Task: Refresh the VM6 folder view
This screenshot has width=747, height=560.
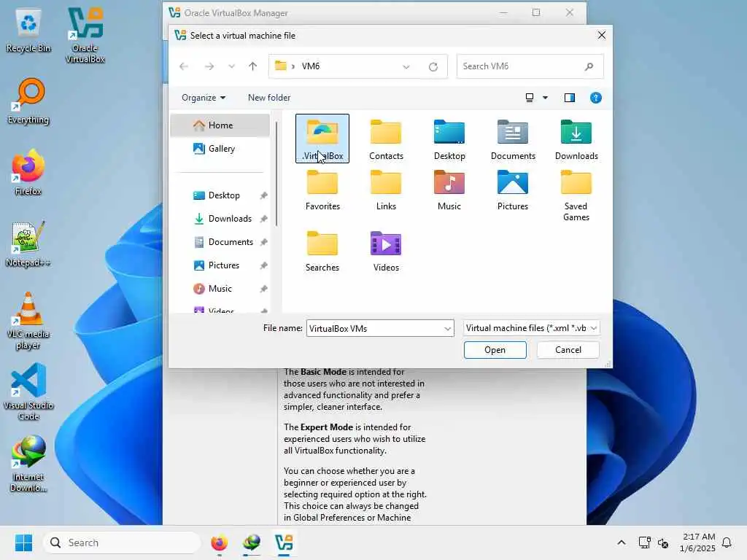Action: 433,66
